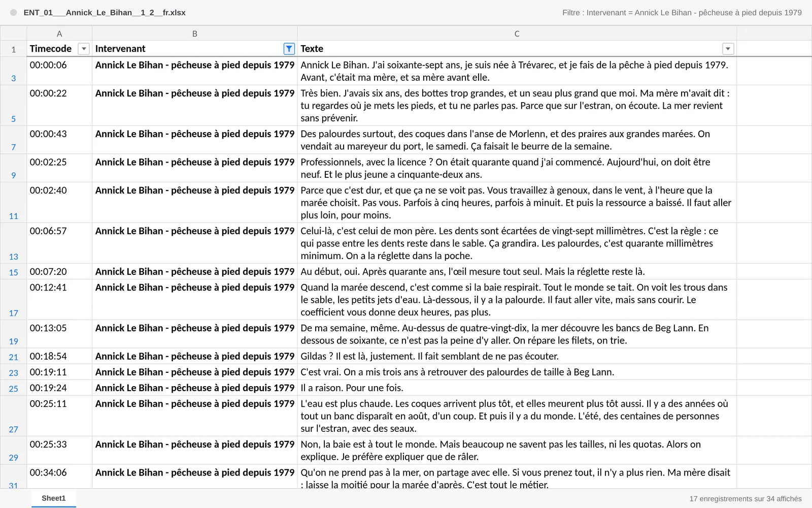Select row header 11
The height and width of the screenshot is (508, 812).
pyautogui.click(x=14, y=203)
